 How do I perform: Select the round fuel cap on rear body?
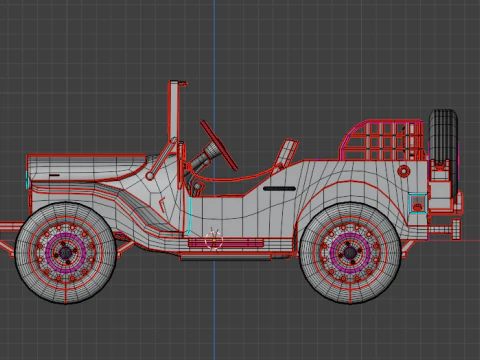coord(404,171)
